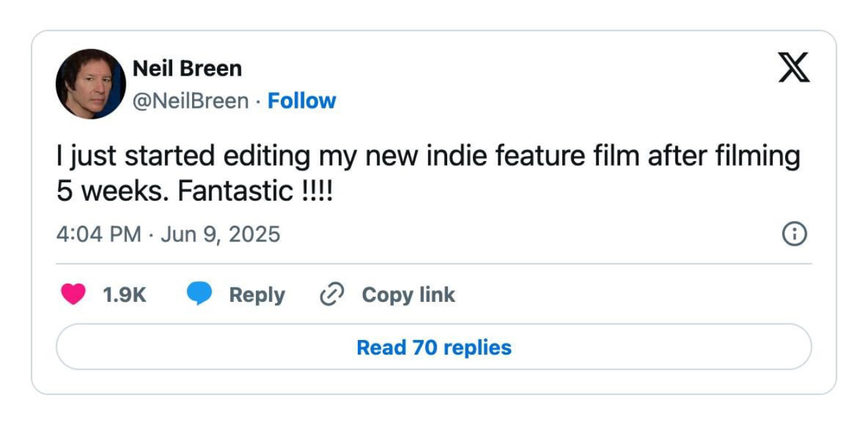Viewport: 868px width, 421px height.
Task: Open the @NeilBreen handle link
Action: (x=191, y=101)
